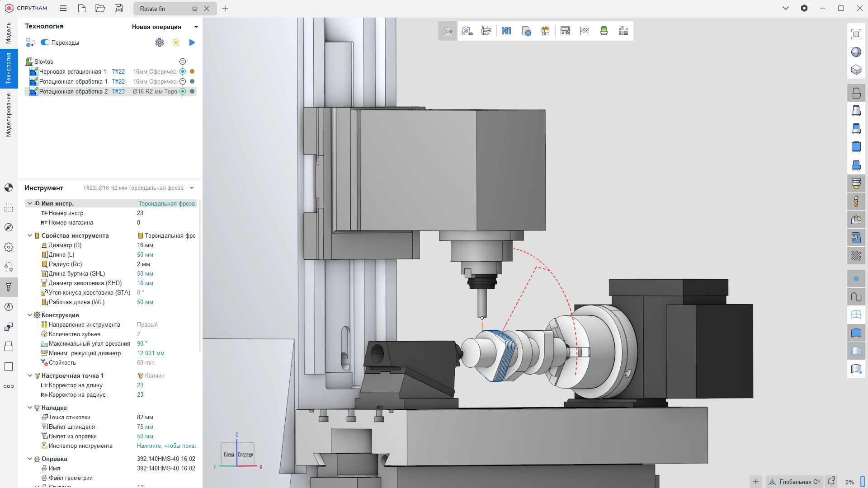Toggle the hatched lines display icon
This screenshot has width=868, height=488.
tap(856, 256)
